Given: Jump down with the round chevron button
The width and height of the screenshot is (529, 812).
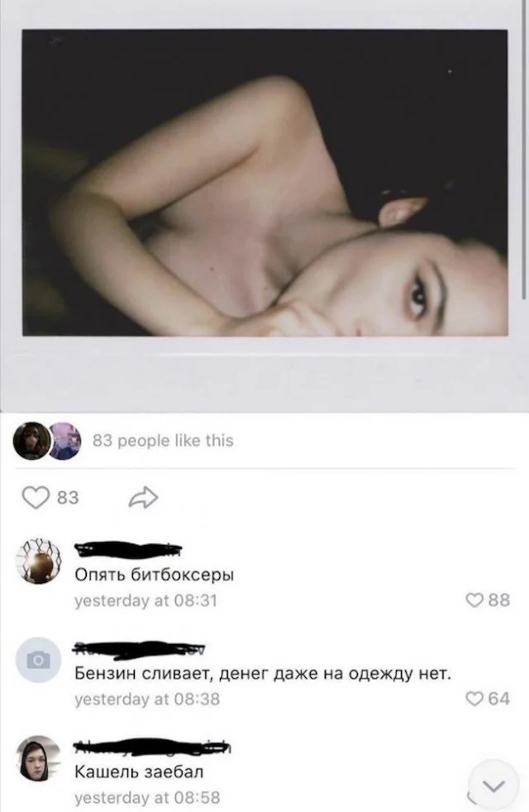Looking at the screenshot, I should [493, 786].
